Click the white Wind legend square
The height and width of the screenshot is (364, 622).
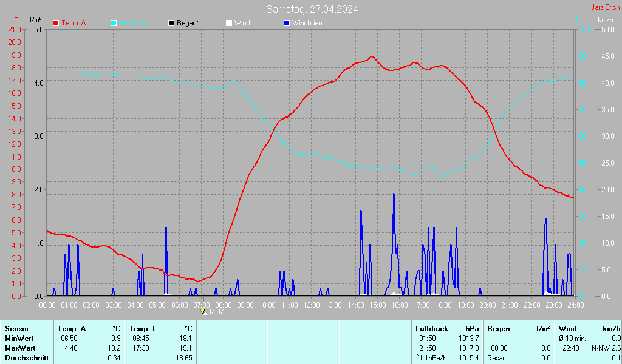click(x=228, y=23)
